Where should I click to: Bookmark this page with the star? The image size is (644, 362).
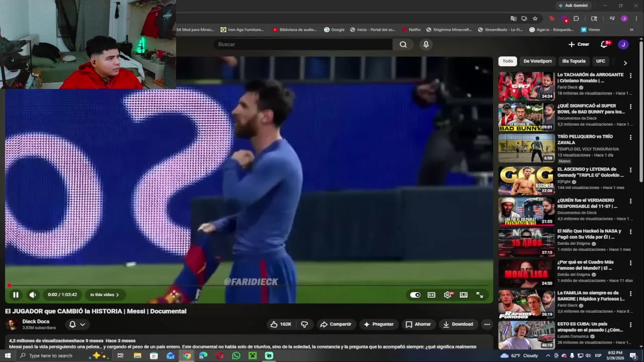[x=535, y=19]
